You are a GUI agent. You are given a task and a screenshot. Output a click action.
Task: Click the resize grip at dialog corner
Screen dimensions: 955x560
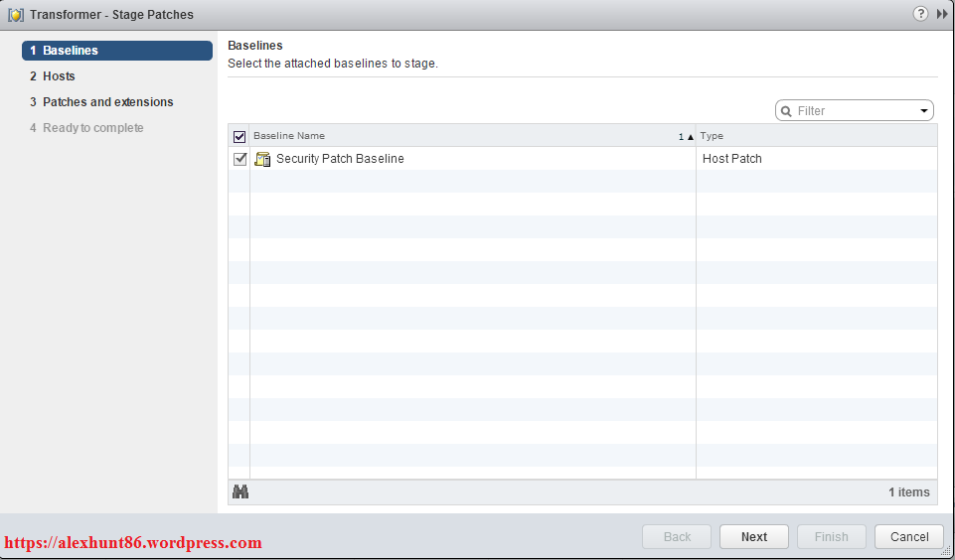point(947,552)
